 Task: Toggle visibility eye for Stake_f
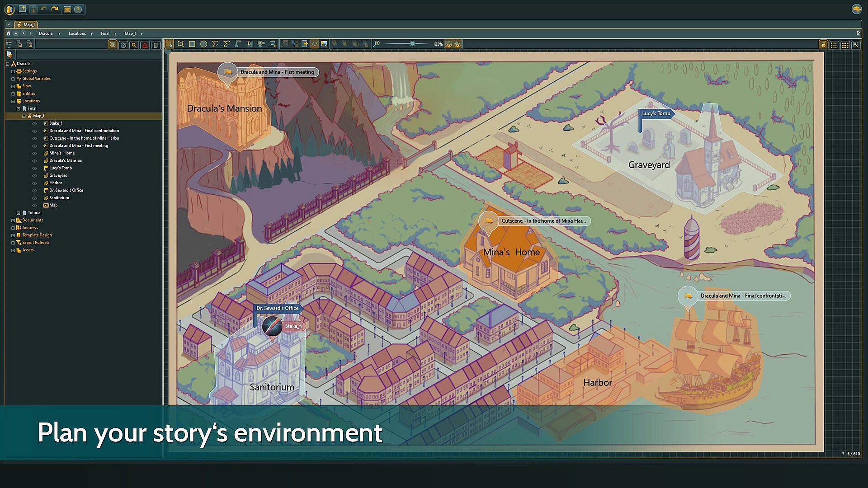click(34, 123)
